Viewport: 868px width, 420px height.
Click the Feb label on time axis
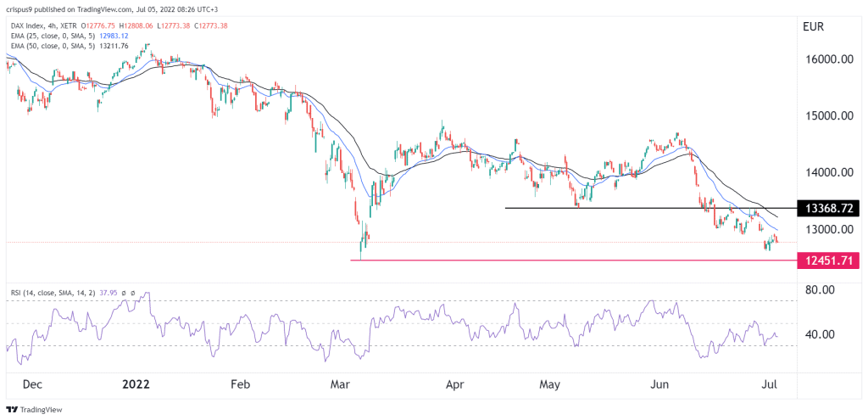[x=240, y=384]
